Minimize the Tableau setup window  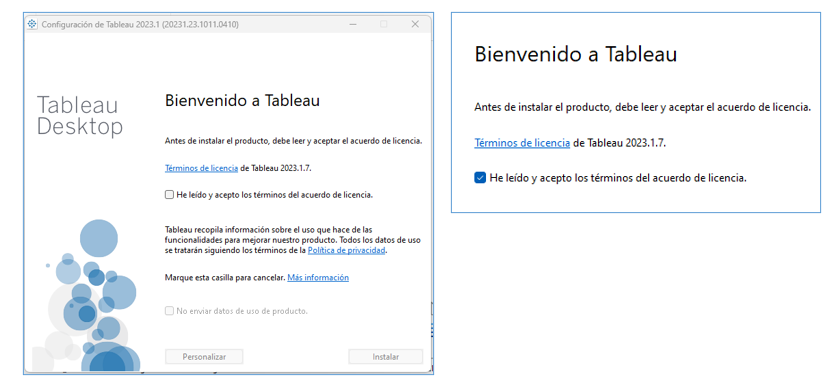[x=353, y=24]
